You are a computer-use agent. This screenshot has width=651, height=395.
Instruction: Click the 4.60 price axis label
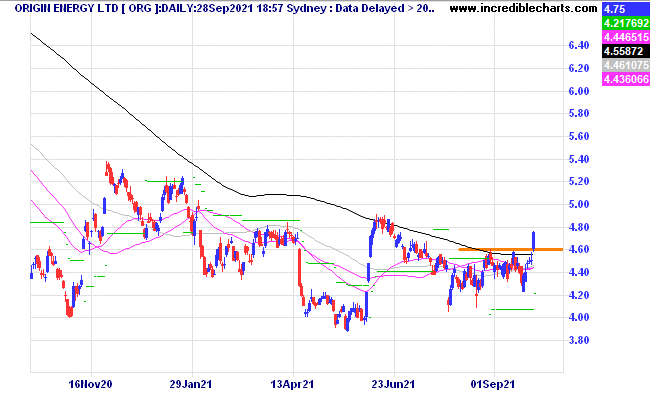click(579, 249)
